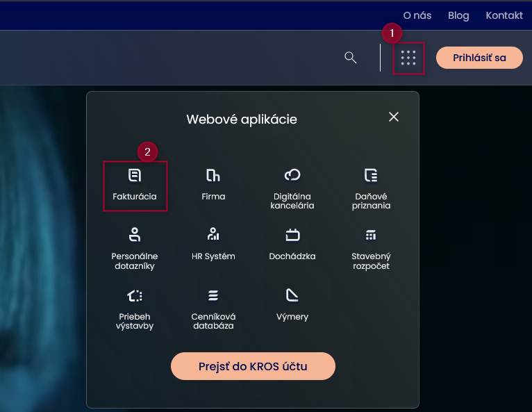Screen dimensions: 532x412
Task: Go to the Blog page link
Action: 458,15
